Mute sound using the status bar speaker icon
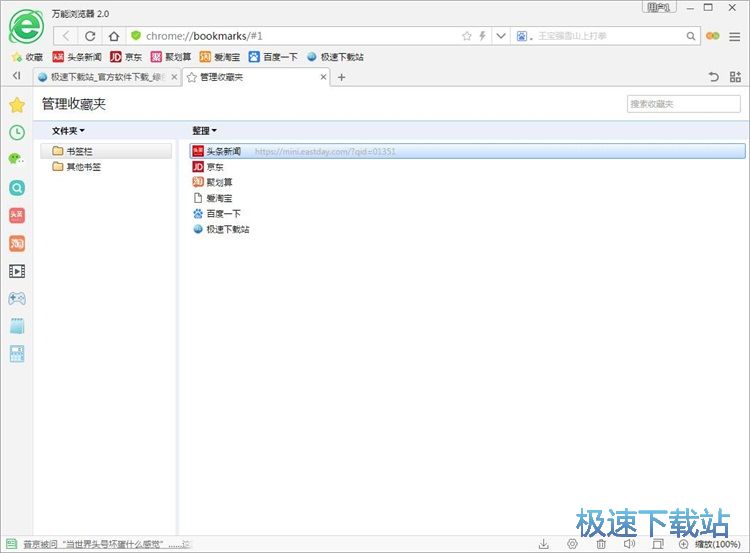750x553 pixels. coord(629,544)
